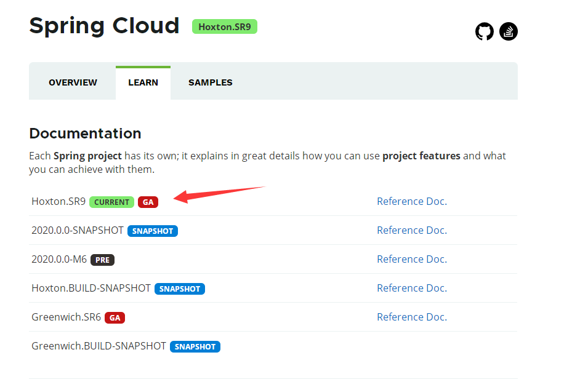Click the bold 'project features' text
Screen dimensions: 588x379
tap(421, 156)
